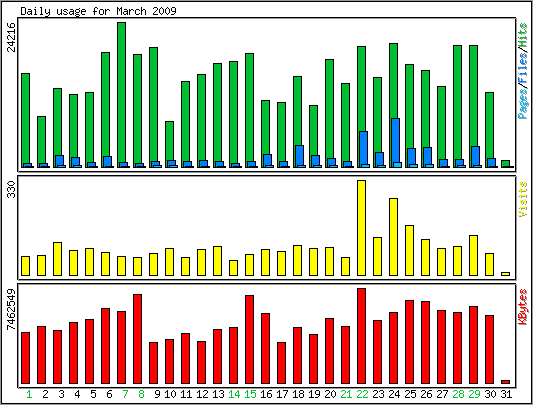The height and width of the screenshot is (405, 533).
Task: Click the tiny yellow visits bar for day 31
Action: point(505,274)
